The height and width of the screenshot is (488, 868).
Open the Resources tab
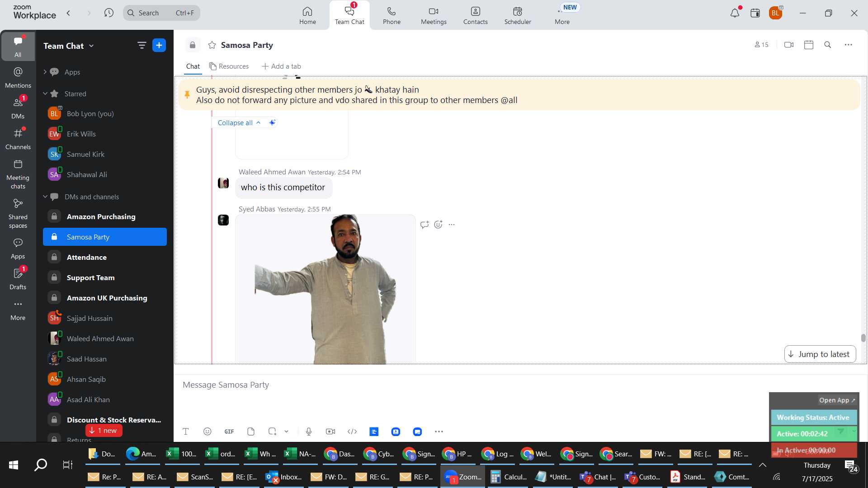click(x=229, y=66)
